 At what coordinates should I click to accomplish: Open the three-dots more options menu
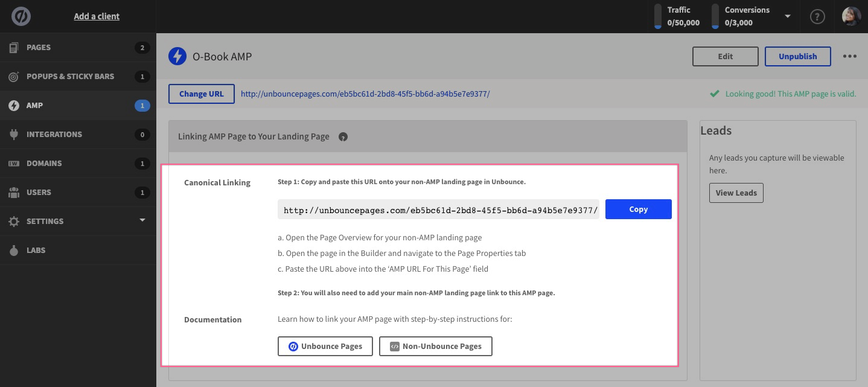tap(850, 56)
